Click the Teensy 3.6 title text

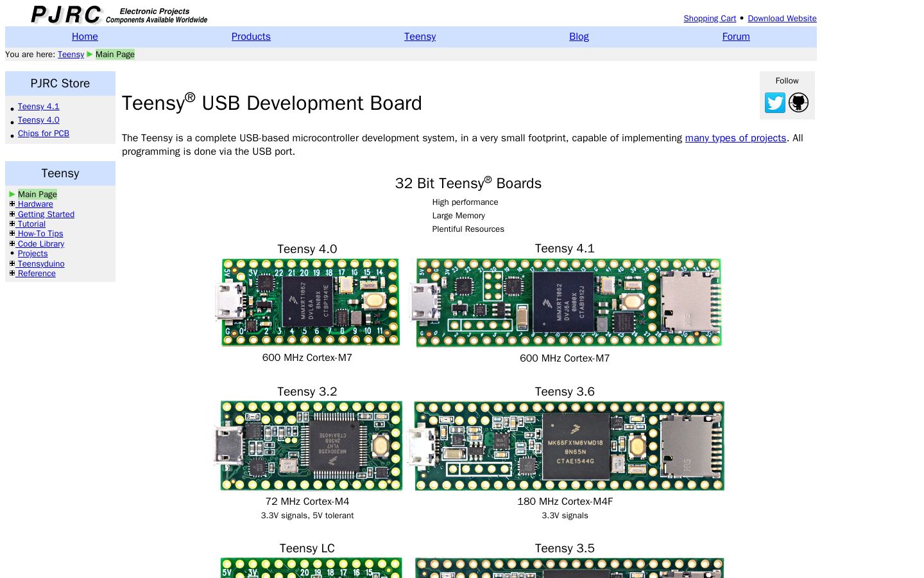(565, 392)
